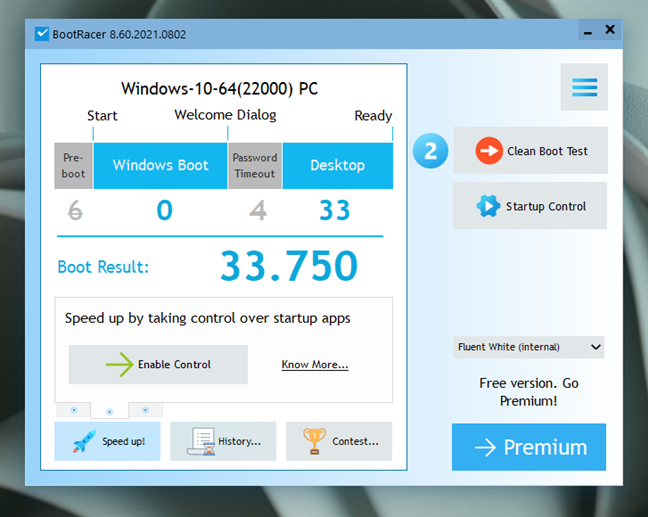Click the blue gear Startup Control icon
The width and height of the screenshot is (648, 517).
pyautogui.click(x=488, y=205)
